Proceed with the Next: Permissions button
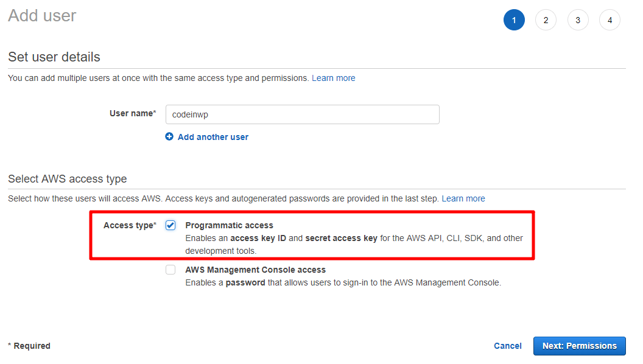 coord(580,346)
